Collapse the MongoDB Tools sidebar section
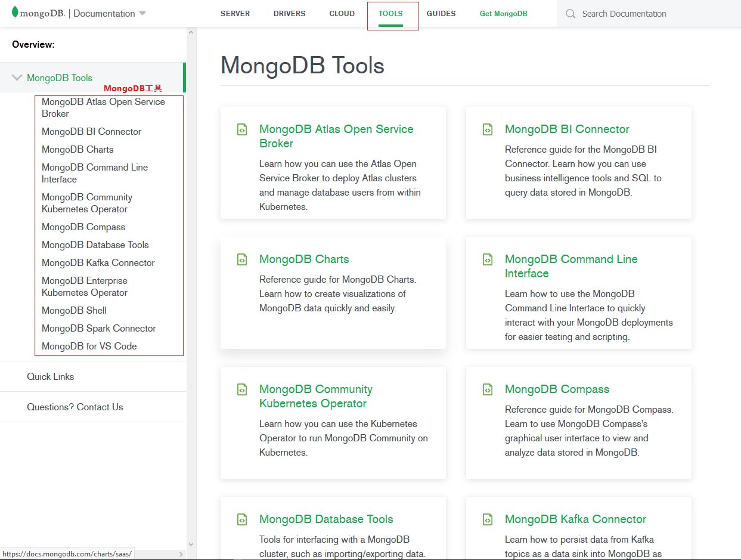The width and height of the screenshot is (741, 560). click(x=17, y=78)
